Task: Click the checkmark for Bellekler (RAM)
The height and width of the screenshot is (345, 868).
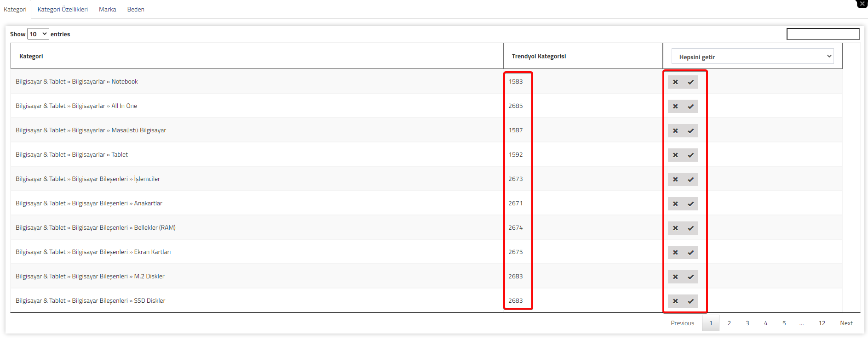Action: 690,228
